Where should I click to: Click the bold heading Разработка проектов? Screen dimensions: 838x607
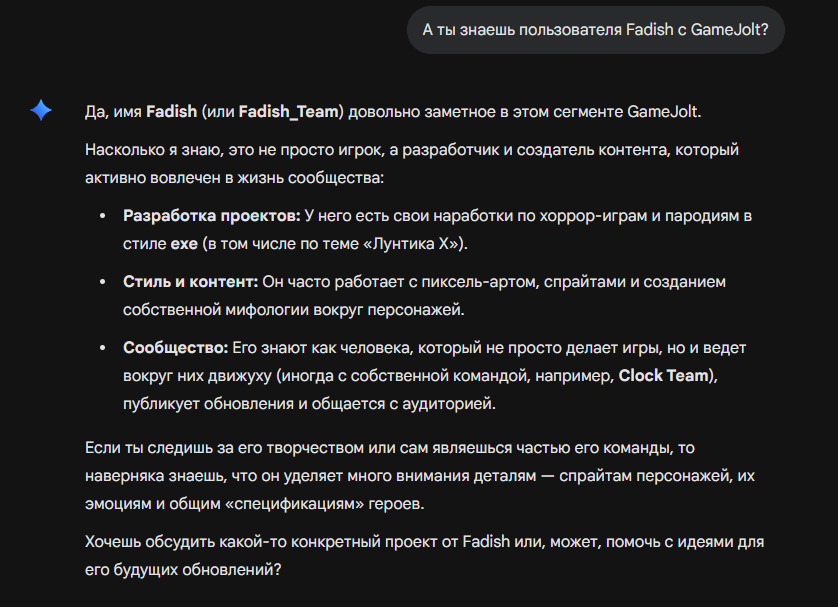coord(211,216)
